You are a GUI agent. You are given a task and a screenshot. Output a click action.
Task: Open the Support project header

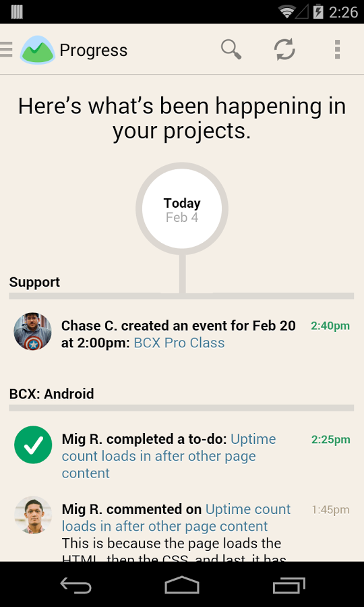click(x=35, y=282)
